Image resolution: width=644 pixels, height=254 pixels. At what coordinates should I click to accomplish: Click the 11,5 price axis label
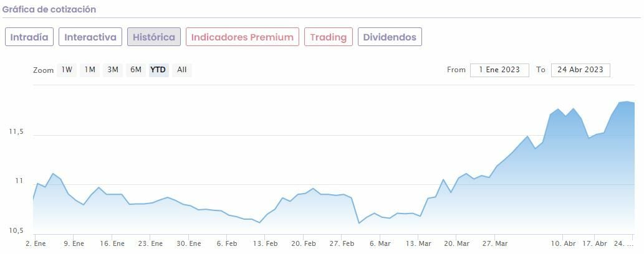coord(16,132)
